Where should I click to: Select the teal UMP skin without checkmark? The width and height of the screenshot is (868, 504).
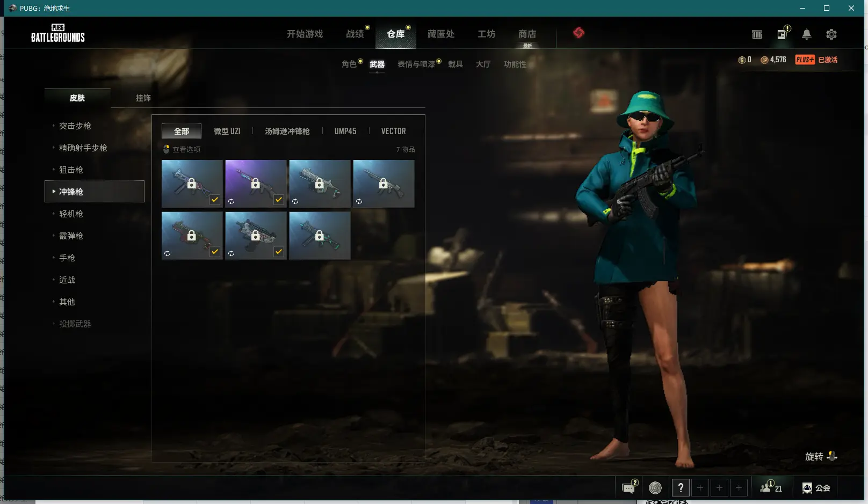click(320, 236)
